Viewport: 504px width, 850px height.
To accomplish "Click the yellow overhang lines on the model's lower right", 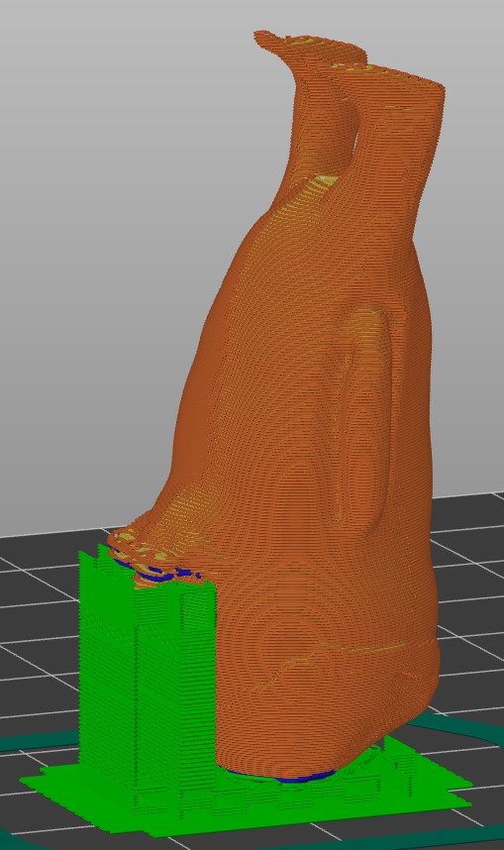I will pos(379,648).
